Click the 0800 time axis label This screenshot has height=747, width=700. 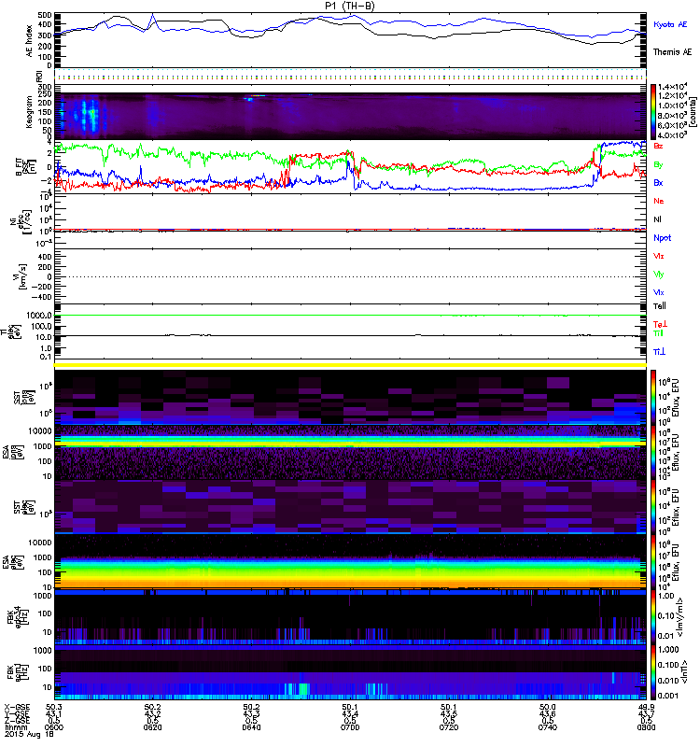(646, 727)
